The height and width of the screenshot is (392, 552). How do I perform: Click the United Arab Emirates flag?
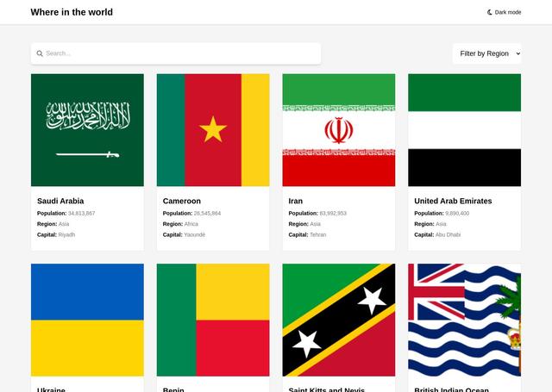464,130
